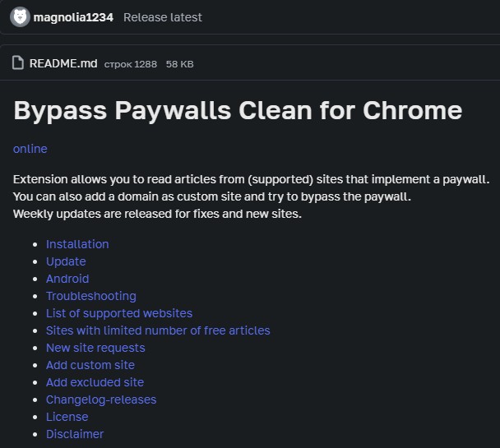Follow the online link

(x=30, y=149)
